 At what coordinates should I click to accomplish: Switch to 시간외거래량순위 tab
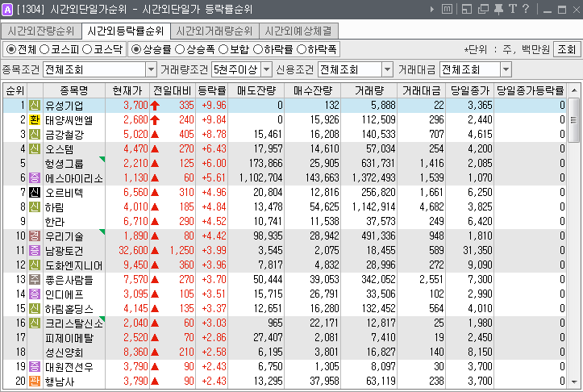(214, 31)
